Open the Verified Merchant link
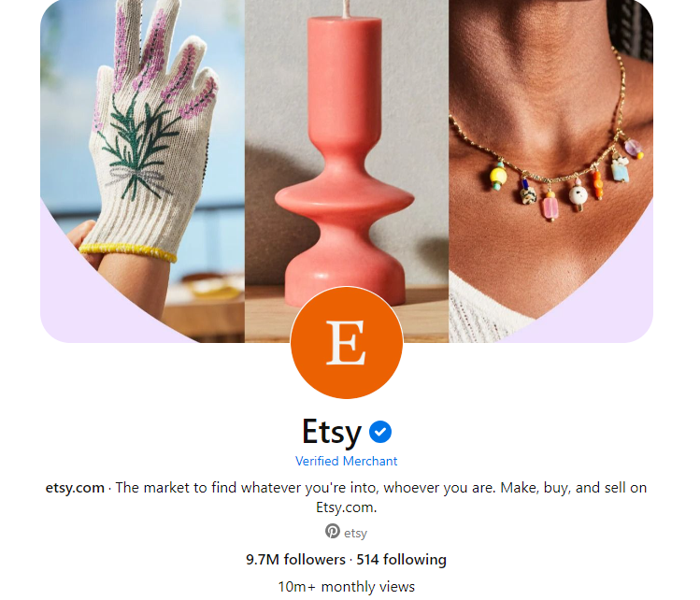 coord(346,461)
